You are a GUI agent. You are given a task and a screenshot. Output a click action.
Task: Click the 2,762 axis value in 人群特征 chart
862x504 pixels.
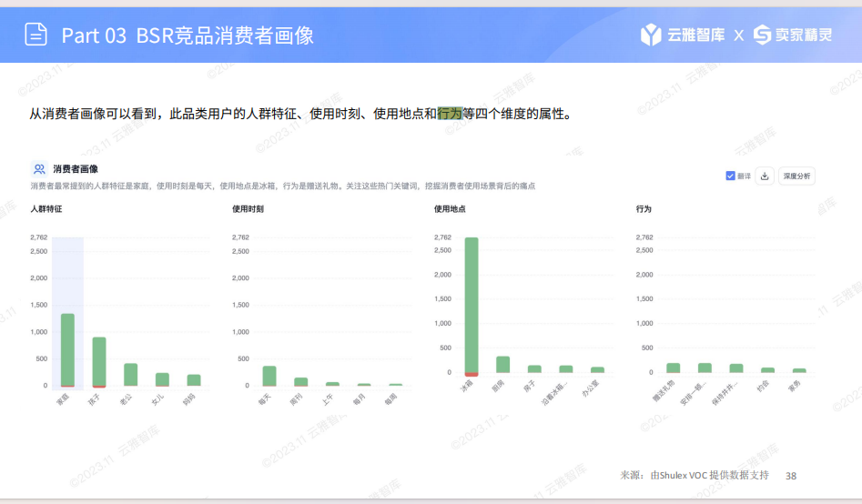coord(38,237)
